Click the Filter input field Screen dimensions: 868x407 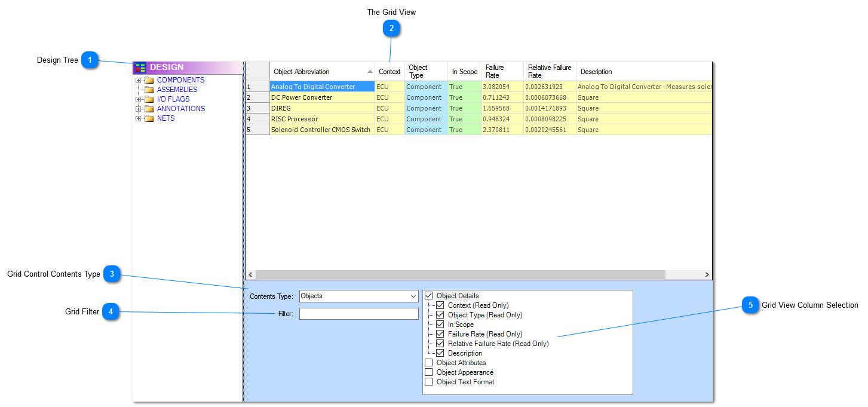tap(359, 314)
